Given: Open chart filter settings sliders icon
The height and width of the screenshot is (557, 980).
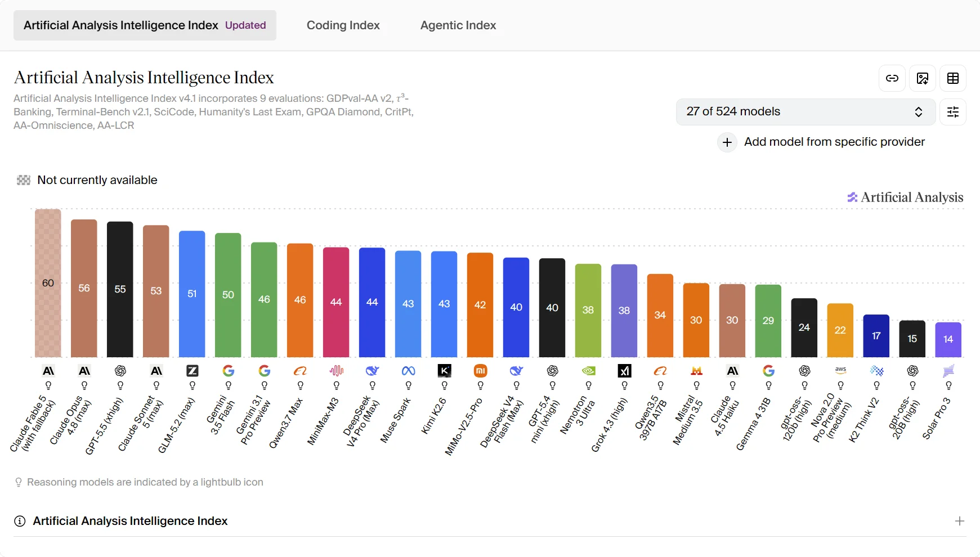Looking at the screenshot, I should [x=953, y=112].
